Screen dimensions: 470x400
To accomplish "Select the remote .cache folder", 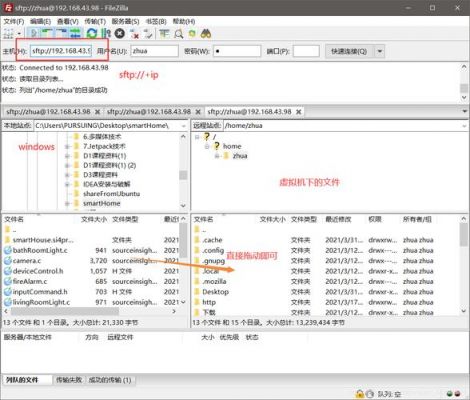I will coord(212,240).
